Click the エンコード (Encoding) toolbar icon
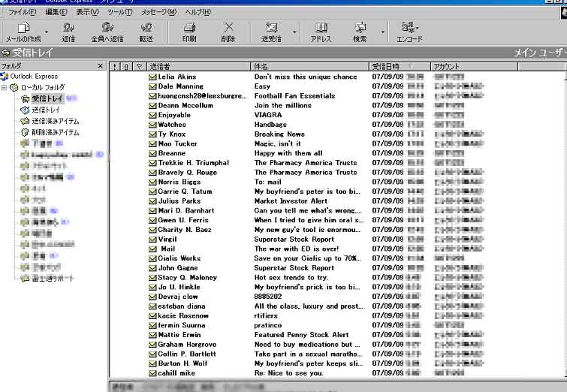 tap(409, 32)
